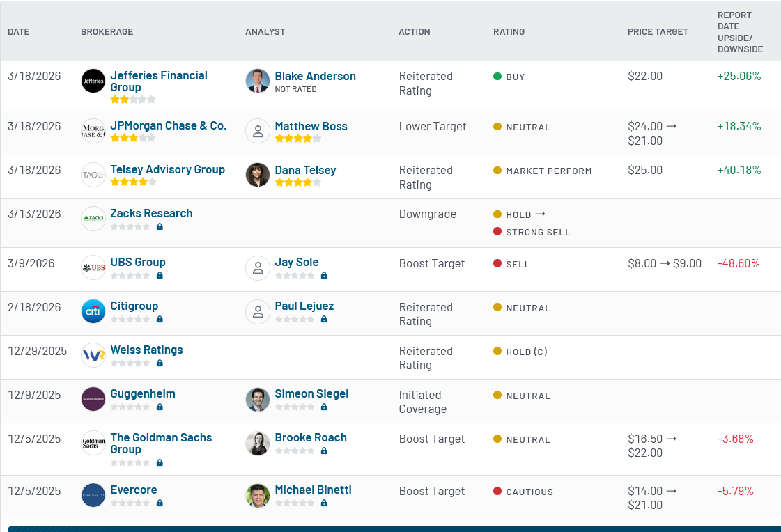Screen dimensions: 781x532
Task: Click lock icon beside Brooke Roach's stars
Action: [x=324, y=451]
